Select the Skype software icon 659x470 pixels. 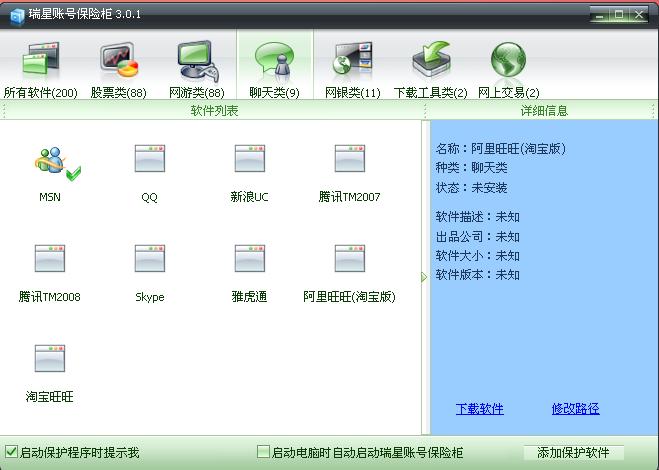click(x=150, y=258)
